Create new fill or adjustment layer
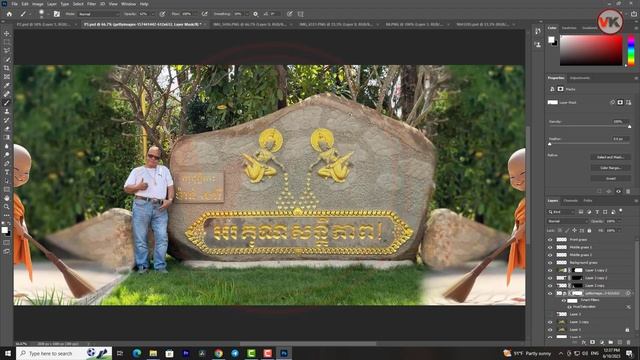This screenshot has height=360, width=640. [602, 342]
